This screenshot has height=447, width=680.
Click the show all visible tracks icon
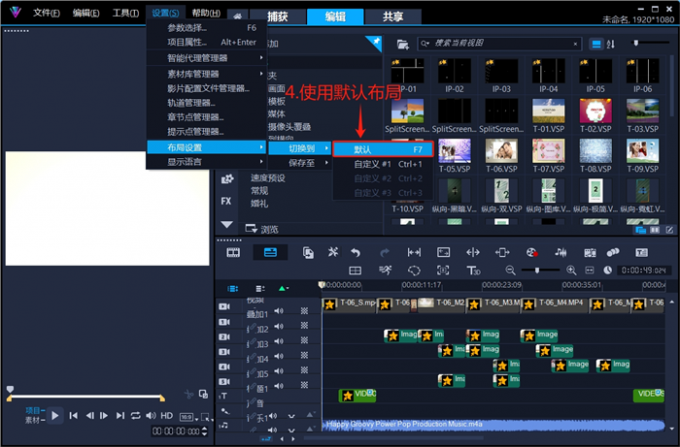(232, 289)
